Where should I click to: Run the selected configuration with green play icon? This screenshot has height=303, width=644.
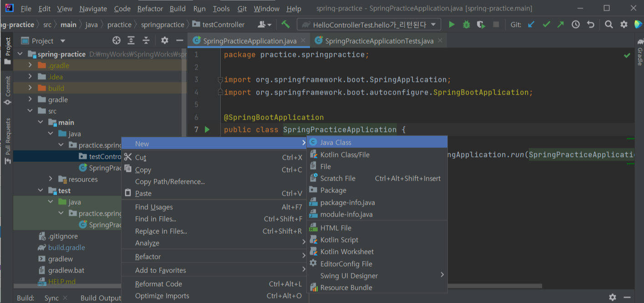point(451,25)
